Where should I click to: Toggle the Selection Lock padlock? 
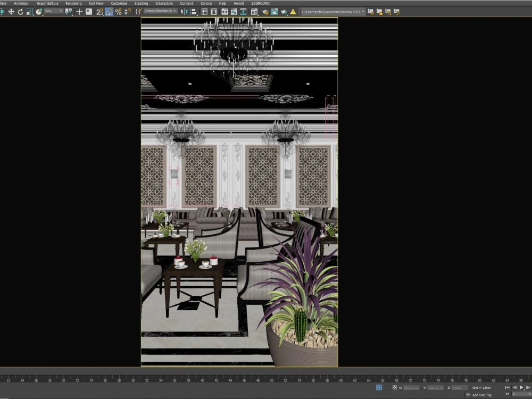[387, 387]
